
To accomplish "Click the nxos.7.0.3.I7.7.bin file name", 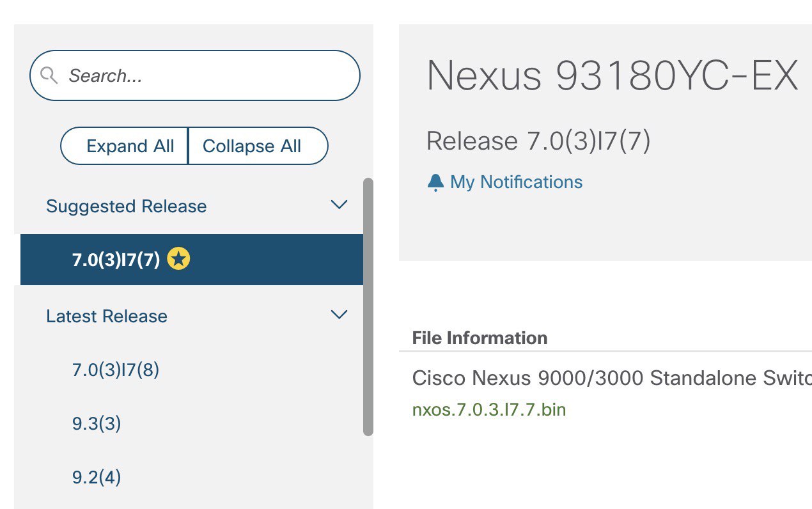I will coord(489,409).
